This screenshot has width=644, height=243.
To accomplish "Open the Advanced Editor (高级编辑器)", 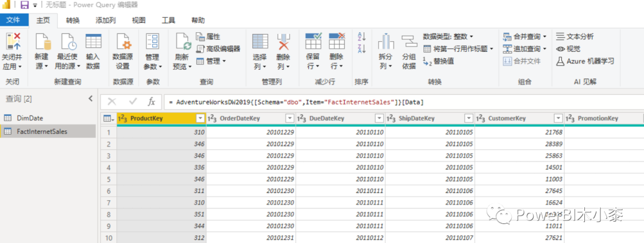I will 218,49.
